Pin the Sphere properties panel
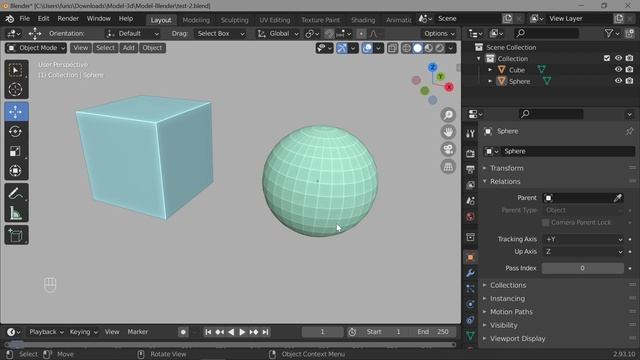640x360 pixels. point(629,131)
